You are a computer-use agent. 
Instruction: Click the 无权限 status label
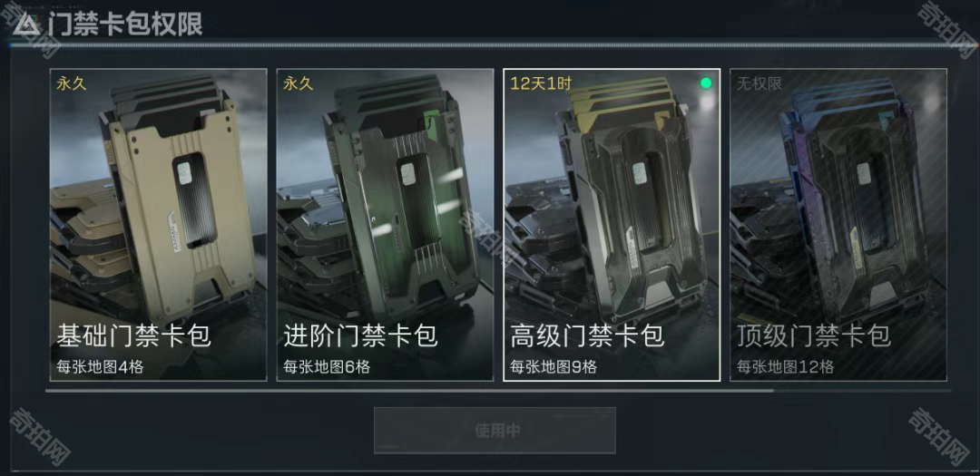click(759, 83)
